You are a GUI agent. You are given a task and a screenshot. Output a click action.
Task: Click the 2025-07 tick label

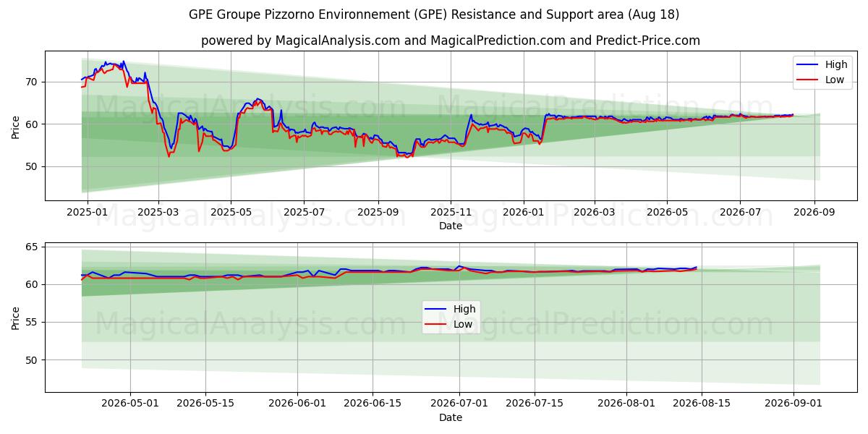click(303, 212)
